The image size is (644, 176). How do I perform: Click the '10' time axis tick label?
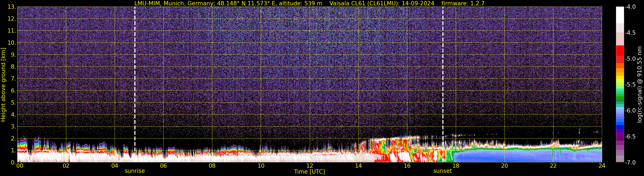(x=261, y=166)
